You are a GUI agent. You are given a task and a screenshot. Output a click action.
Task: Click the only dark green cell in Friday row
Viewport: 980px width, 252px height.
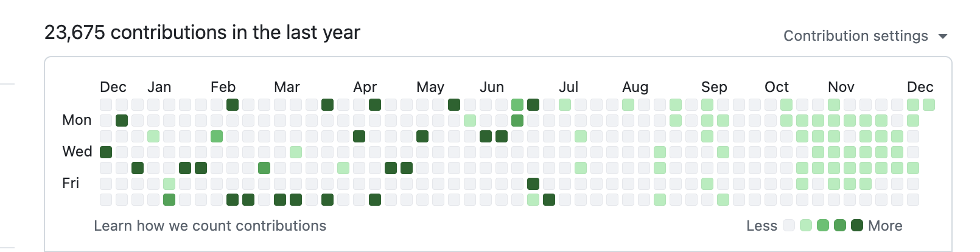coord(533,183)
